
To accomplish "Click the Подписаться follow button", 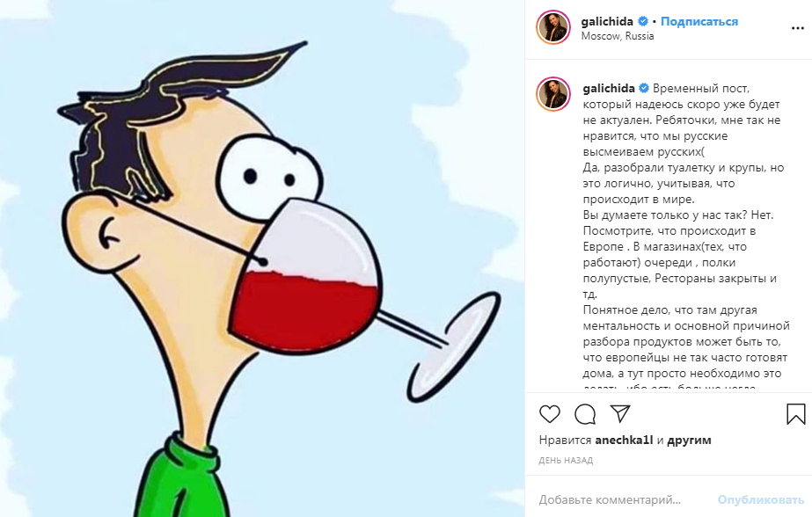I will click(x=699, y=22).
